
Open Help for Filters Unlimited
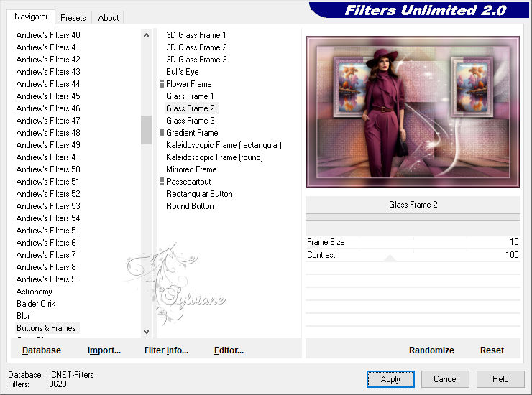pyautogui.click(x=500, y=379)
